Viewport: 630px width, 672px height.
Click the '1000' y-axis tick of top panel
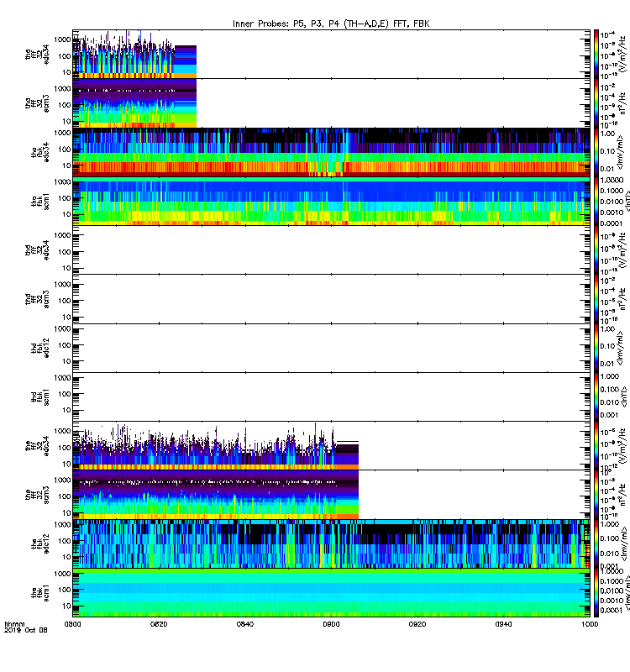click(x=62, y=39)
